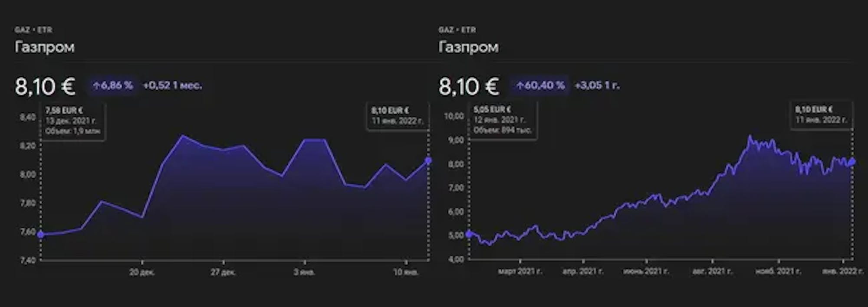Click the 6,00 axis label
The height and width of the screenshot is (307, 868).
456,212
